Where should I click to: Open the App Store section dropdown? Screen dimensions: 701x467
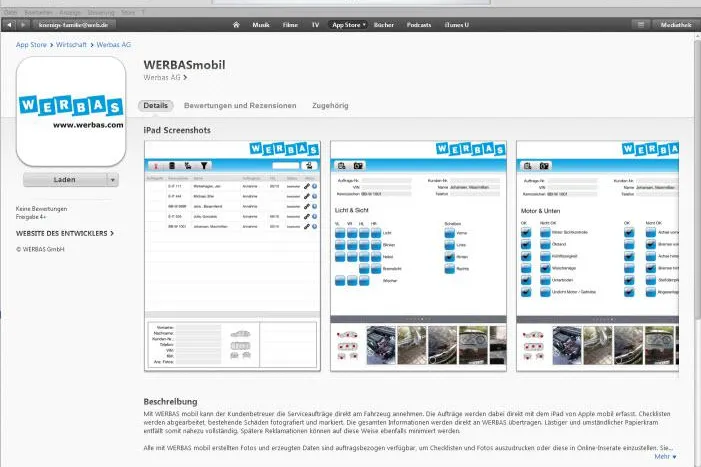pos(349,25)
